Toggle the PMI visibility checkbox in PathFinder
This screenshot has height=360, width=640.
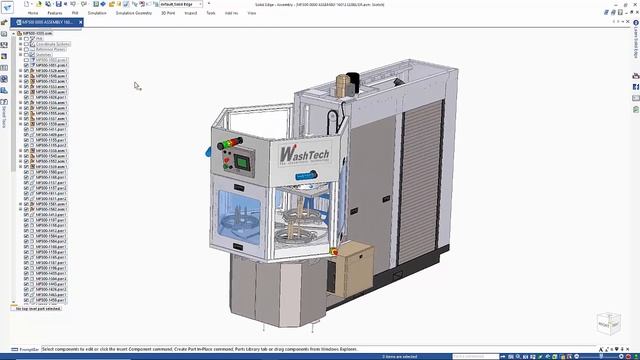pos(26,39)
